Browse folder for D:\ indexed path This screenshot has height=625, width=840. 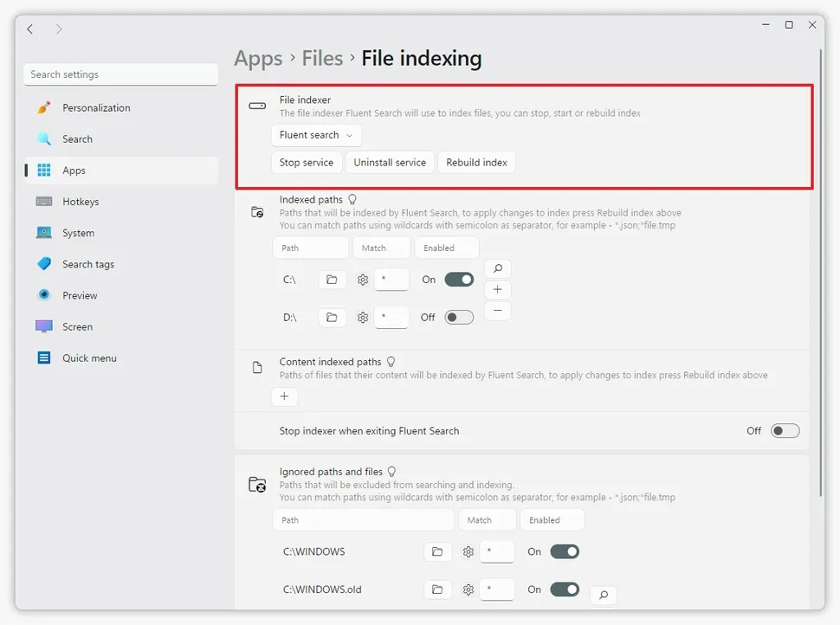click(x=332, y=318)
